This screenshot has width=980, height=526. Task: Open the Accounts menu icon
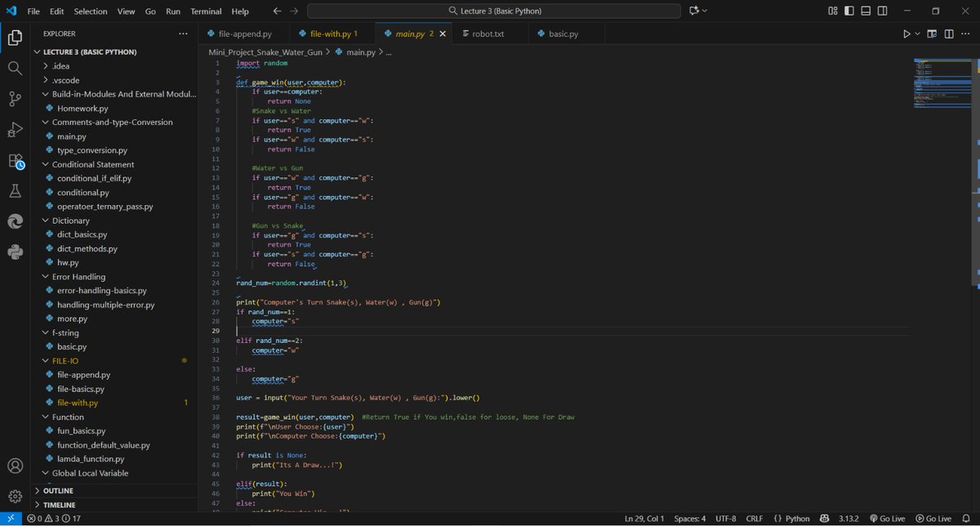(15, 466)
